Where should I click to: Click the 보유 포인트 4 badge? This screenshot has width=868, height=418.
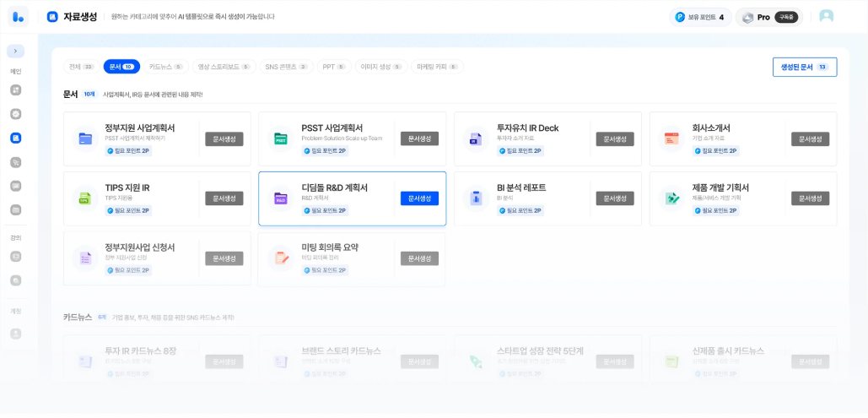(700, 17)
